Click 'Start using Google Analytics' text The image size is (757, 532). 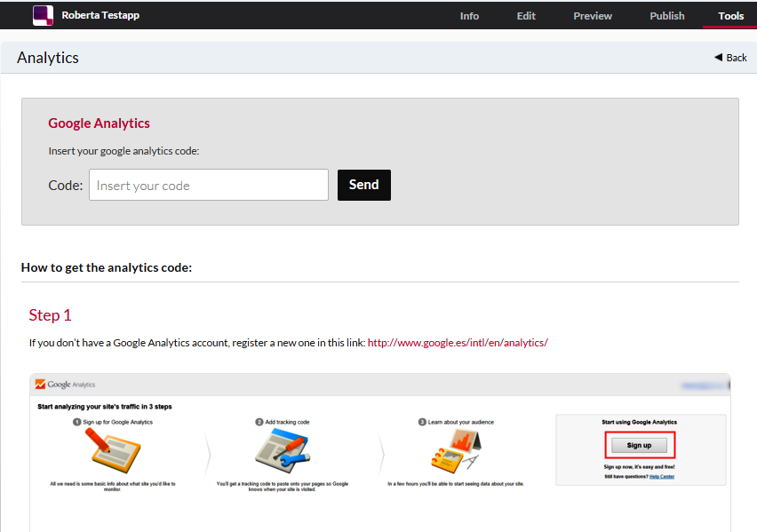639,422
